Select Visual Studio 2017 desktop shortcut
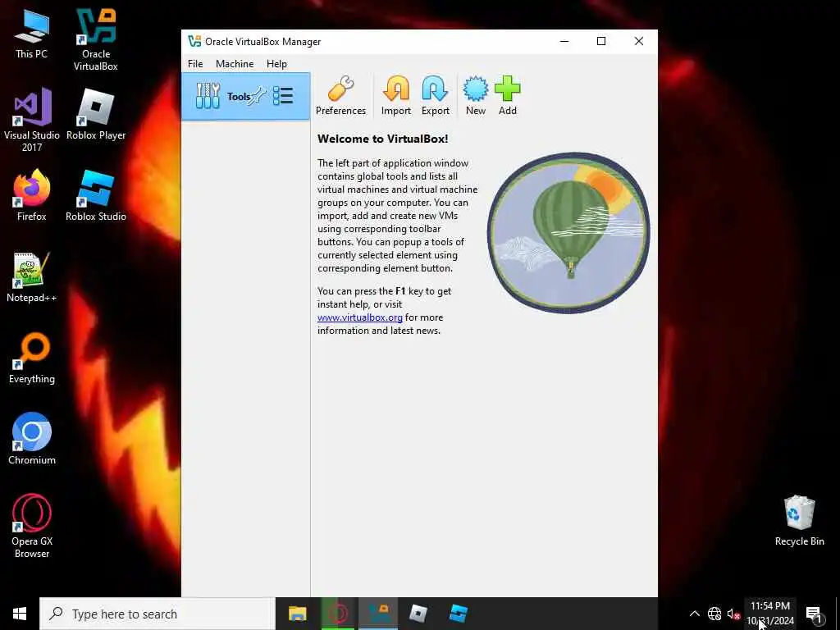 [32, 120]
